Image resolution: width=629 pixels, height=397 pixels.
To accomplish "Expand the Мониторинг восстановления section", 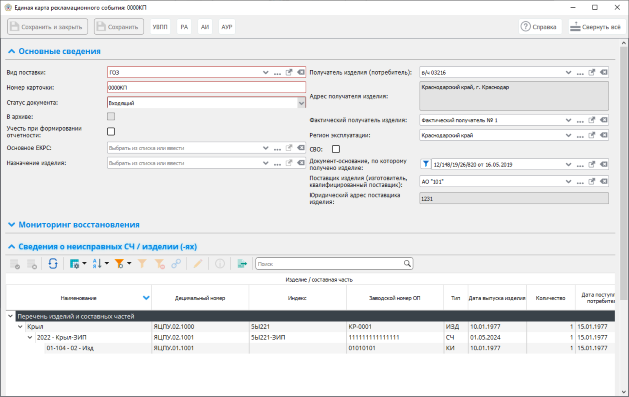I will (x=12, y=225).
